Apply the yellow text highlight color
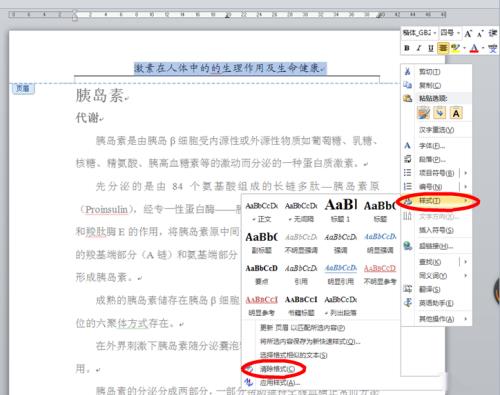Image resolution: width=500 pixels, height=395 pixels. (455, 48)
